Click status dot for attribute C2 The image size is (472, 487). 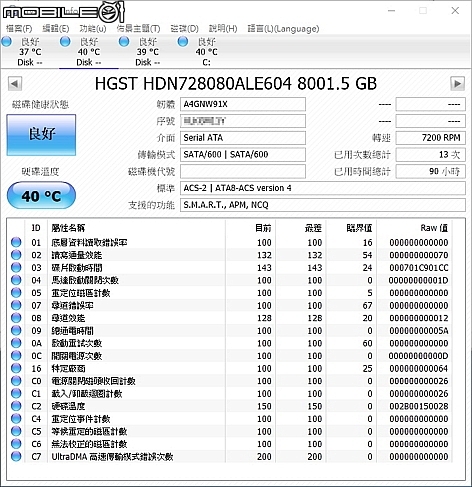(x=16, y=406)
